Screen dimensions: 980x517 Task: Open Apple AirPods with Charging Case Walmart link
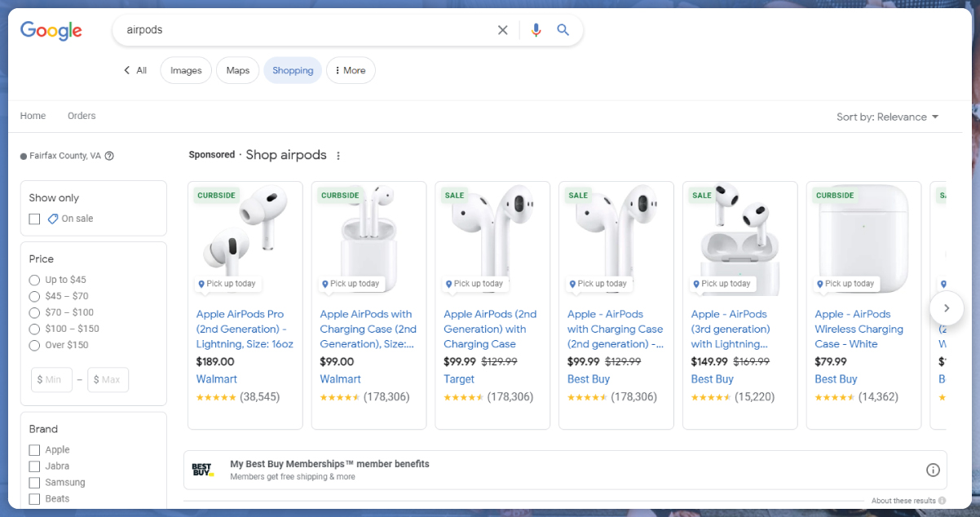[369, 329]
